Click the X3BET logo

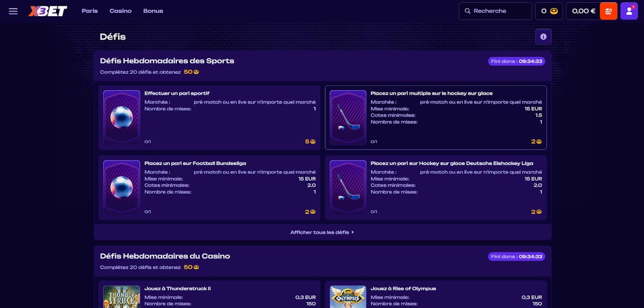coord(48,11)
